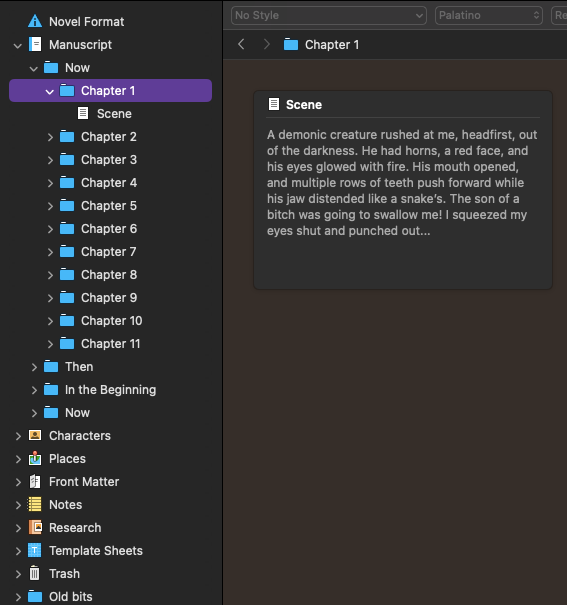Click the Old bits folder icon

pyautogui.click(x=35, y=597)
